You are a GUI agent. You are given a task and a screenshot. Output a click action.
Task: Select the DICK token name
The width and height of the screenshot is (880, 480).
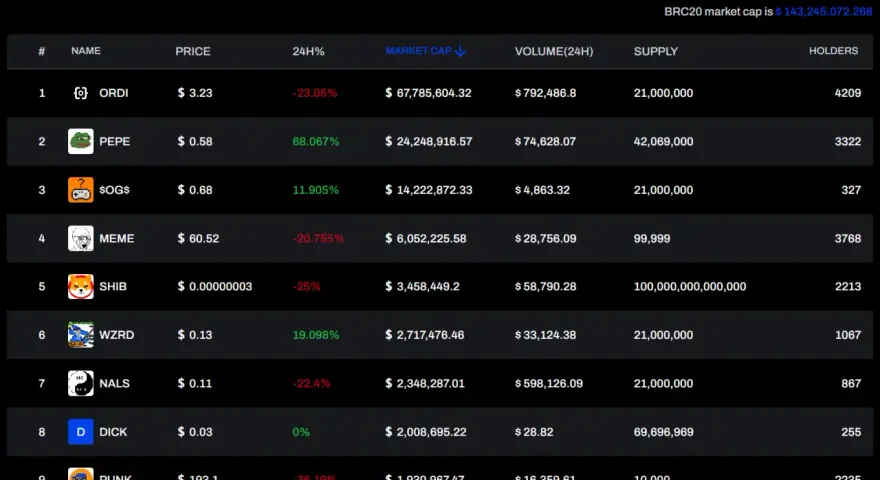(x=113, y=432)
